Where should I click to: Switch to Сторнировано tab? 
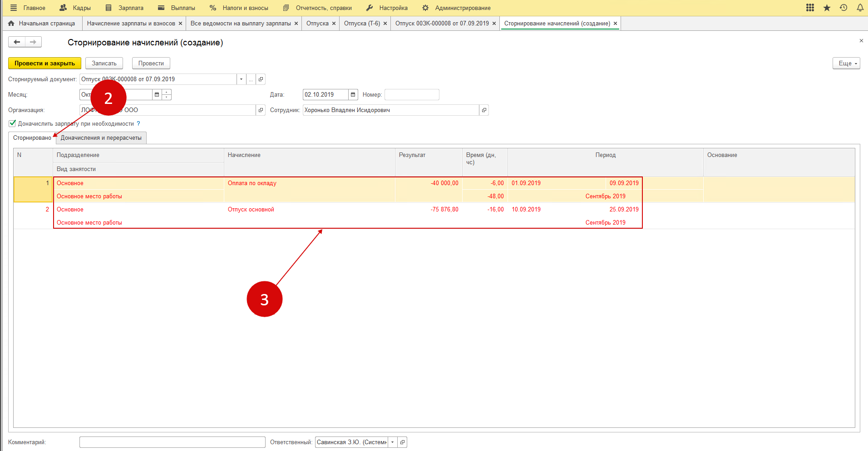coord(32,138)
